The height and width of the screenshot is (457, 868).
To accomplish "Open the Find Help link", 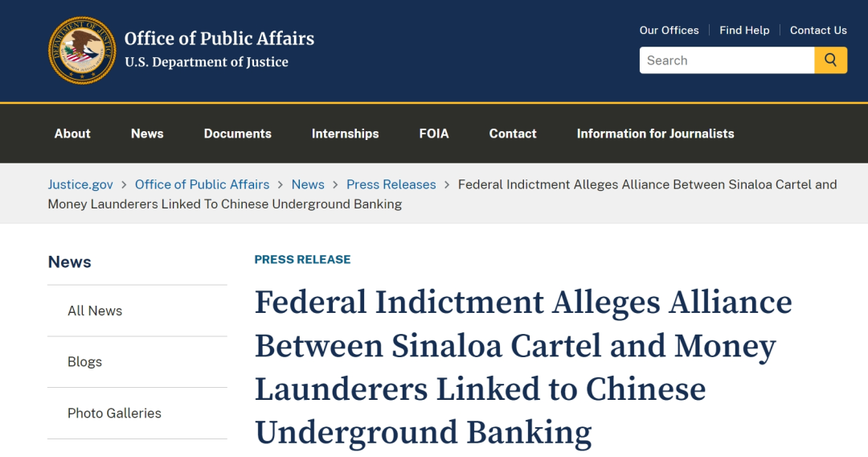I will pos(744,31).
